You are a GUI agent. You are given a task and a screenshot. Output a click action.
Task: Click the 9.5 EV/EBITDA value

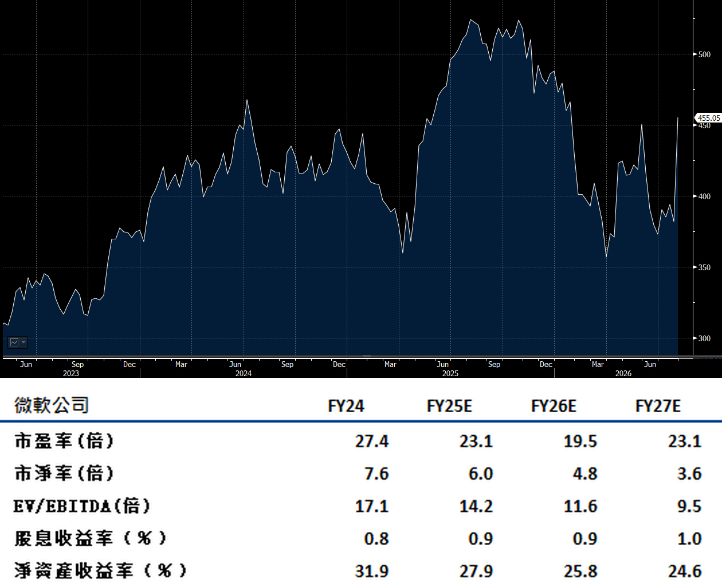[689, 507]
